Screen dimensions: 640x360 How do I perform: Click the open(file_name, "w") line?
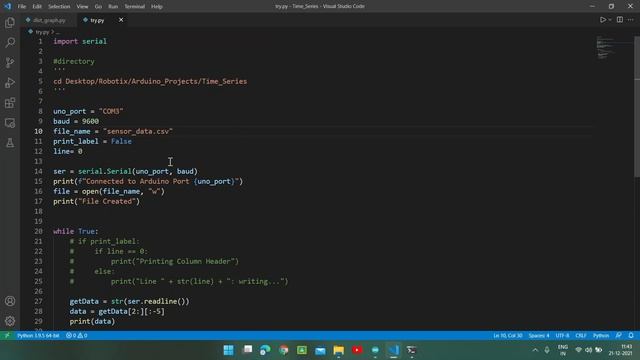pos(109,191)
